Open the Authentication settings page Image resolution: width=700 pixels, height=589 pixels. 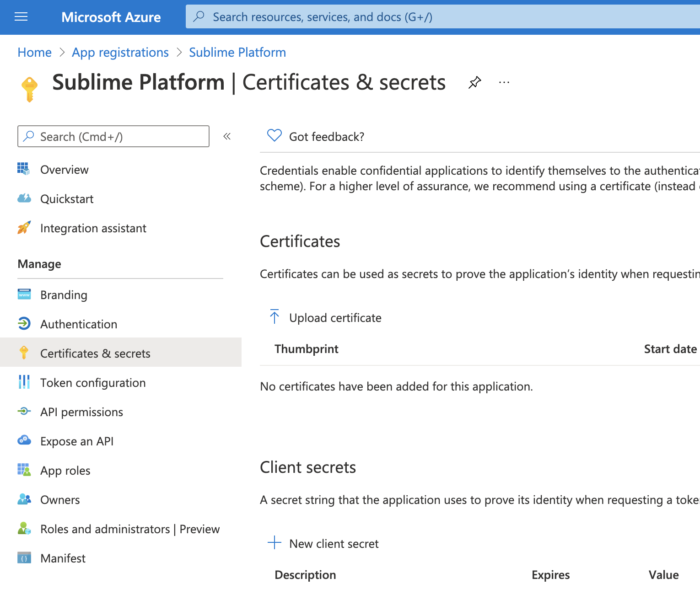coord(78,324)
